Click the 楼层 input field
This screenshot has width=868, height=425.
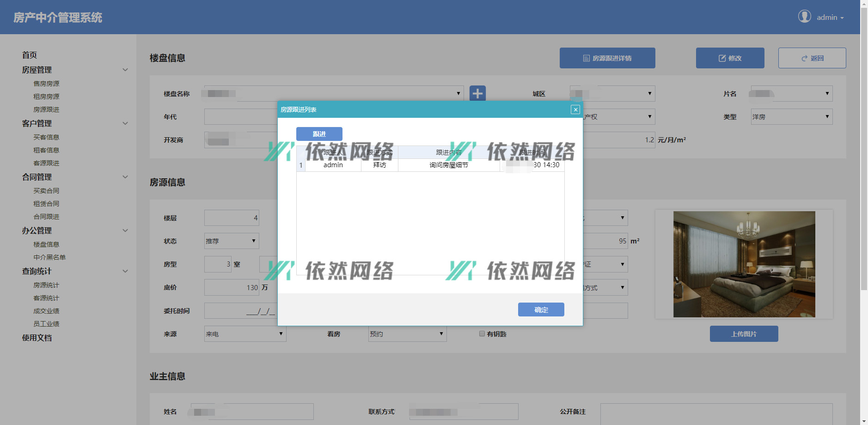[x=232, y=218]
